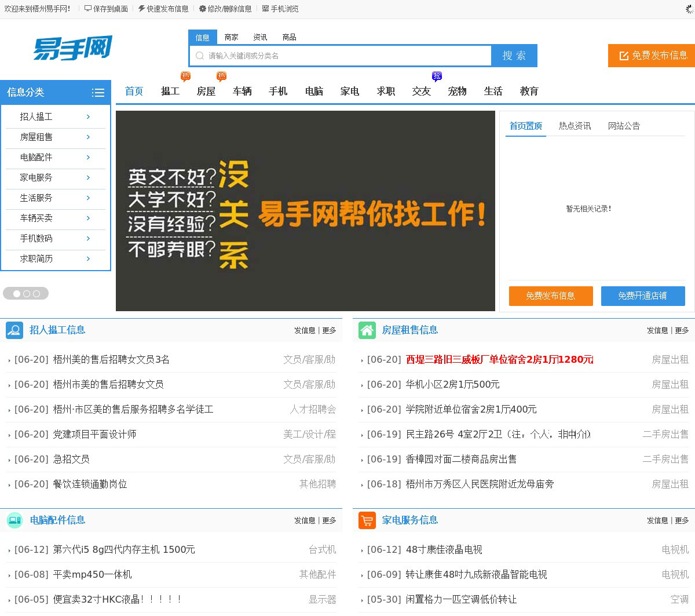Click the list icon in 信息分类 header
This screenshot has height=616, width=695.
(98, 93)
